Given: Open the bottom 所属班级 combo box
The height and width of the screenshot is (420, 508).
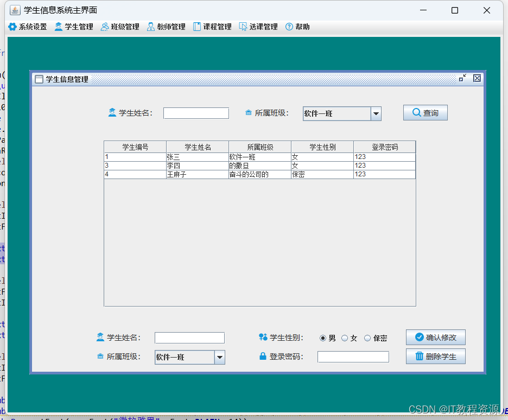Looking at the screenshot, I should [x=190, y=357].
